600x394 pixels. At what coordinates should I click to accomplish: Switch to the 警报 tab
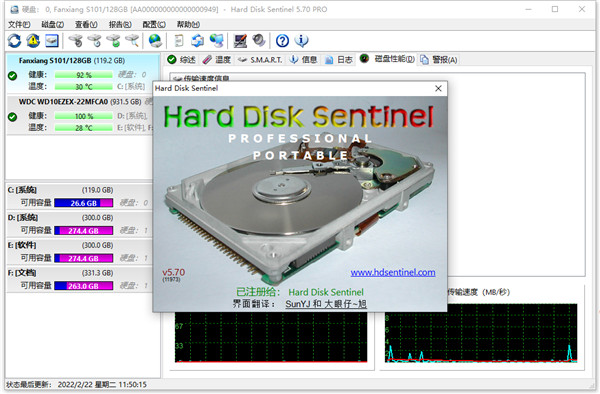tap(439, 60)
